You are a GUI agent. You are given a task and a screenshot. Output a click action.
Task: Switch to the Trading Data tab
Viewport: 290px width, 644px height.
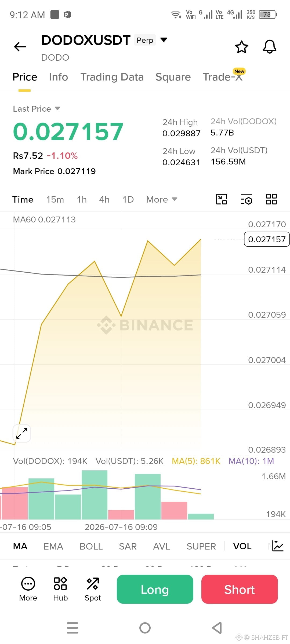[112, 77]
